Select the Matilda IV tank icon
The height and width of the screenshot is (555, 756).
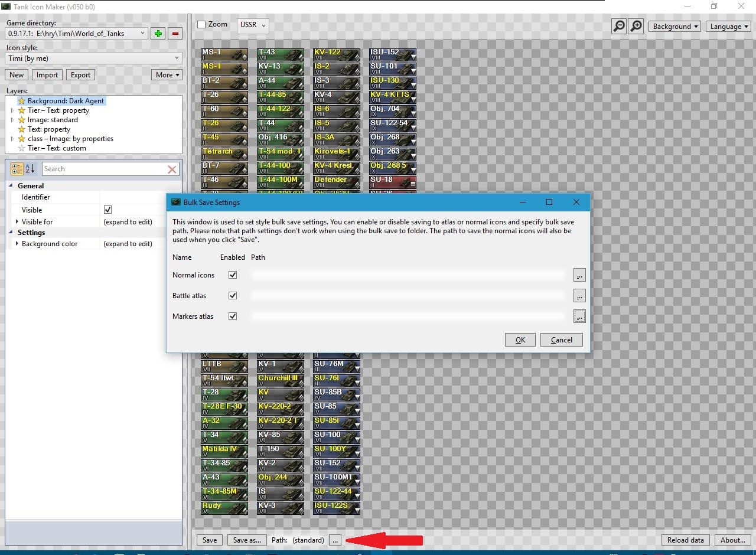pos(224,451)
